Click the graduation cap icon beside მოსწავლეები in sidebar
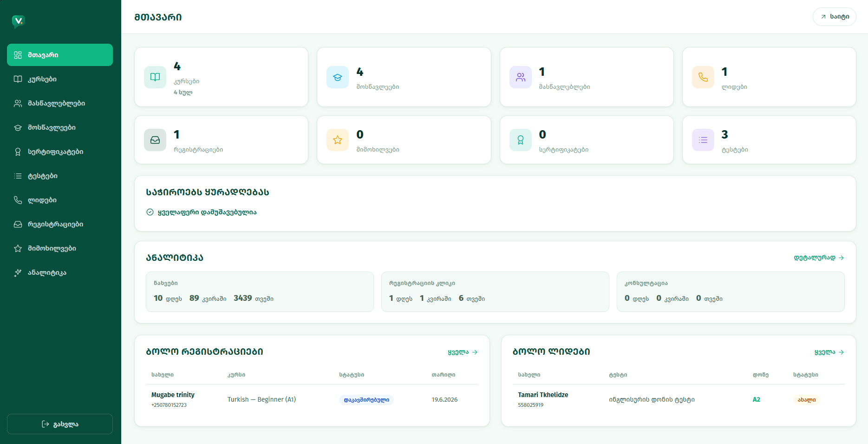The image size is (868, 444). (x=18, y=127)
